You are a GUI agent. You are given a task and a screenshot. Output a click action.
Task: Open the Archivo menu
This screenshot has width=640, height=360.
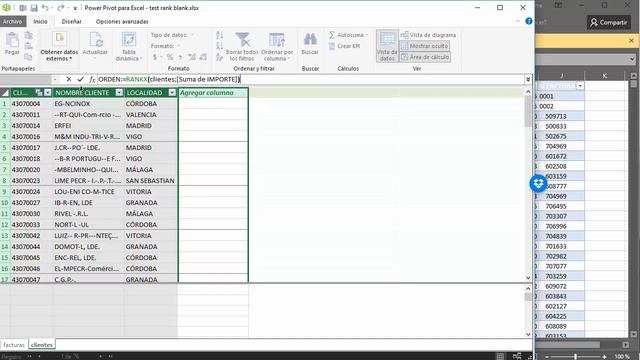click(x=13, y=22)
